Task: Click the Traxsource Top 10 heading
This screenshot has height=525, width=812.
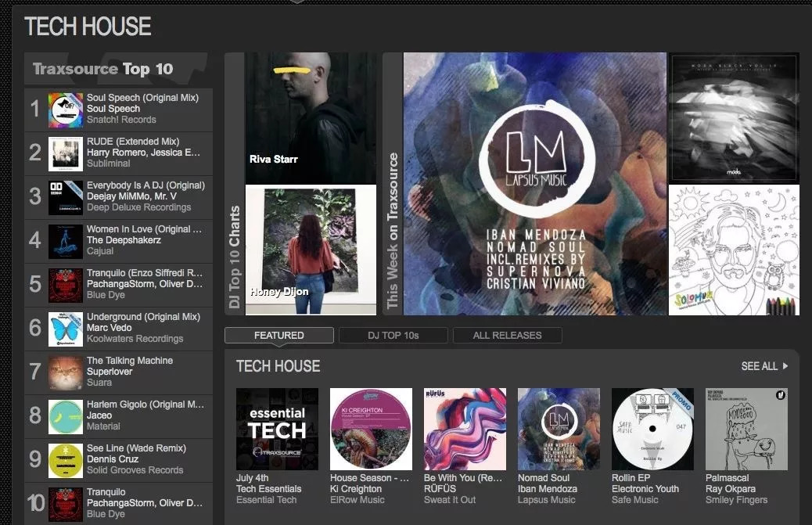Action: 103,69
